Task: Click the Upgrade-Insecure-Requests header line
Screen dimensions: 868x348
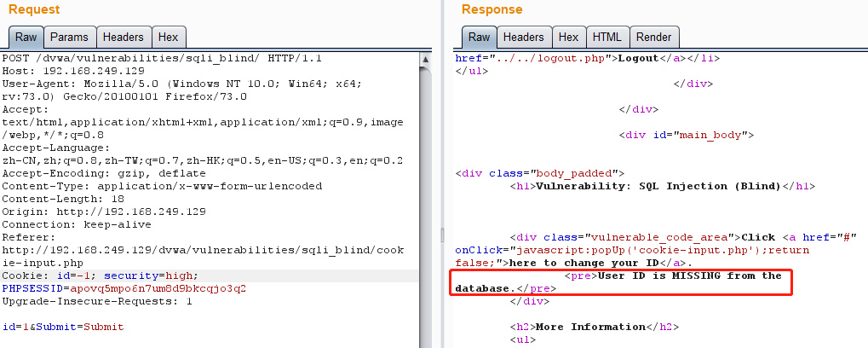Action: pyautogui.click(x=96, y=301)
